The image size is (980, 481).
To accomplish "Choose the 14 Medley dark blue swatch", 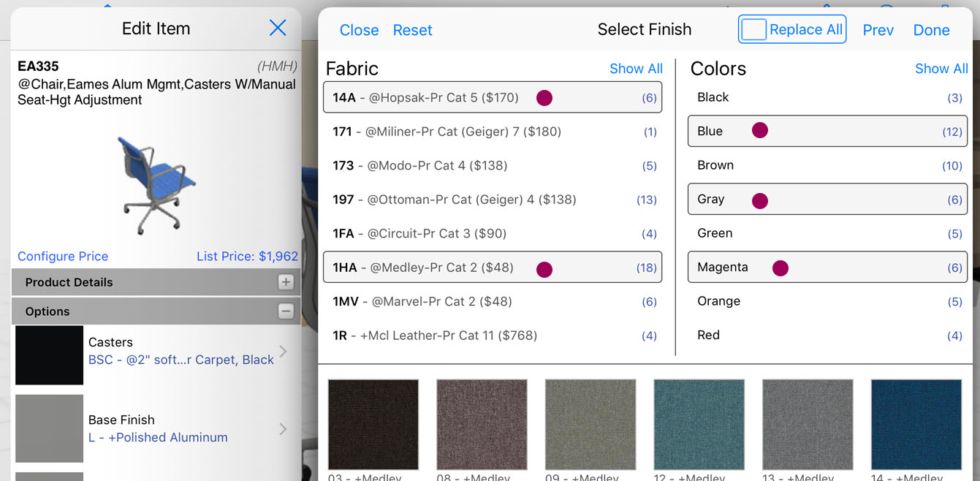I will coord(916,424).
